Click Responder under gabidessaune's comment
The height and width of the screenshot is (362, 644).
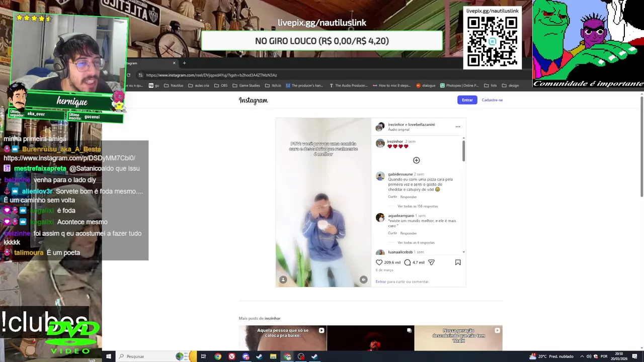coord(409,197)
